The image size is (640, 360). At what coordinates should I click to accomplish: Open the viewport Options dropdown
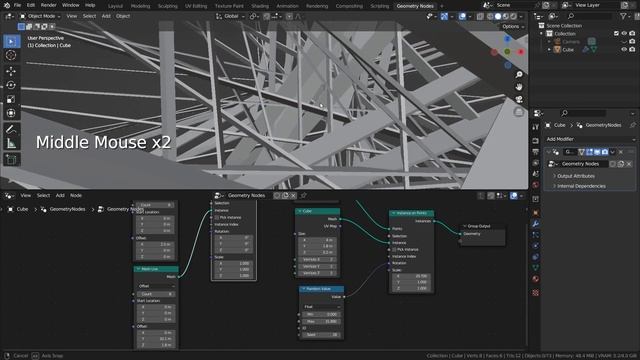pyautogui.click(x=513, y=27)
